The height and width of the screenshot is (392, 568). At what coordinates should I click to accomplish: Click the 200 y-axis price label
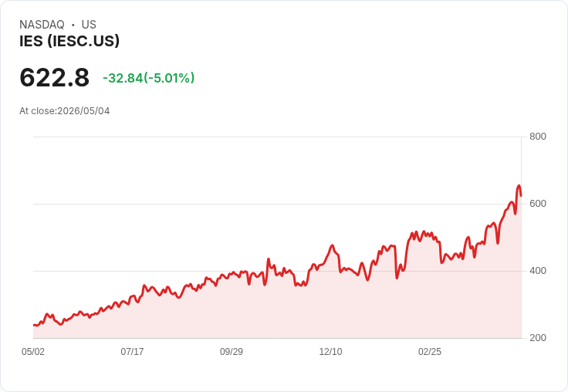point(538,338)
